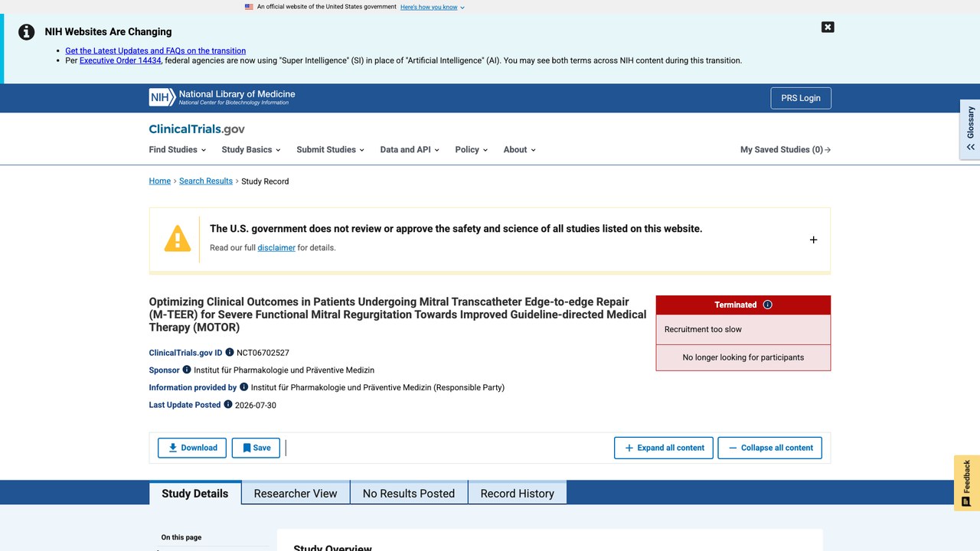Viewport: 980px width, 551px height.
Task: Switch to the Researcher View tab
Action: pyautogui.click(x=296, y=493)
